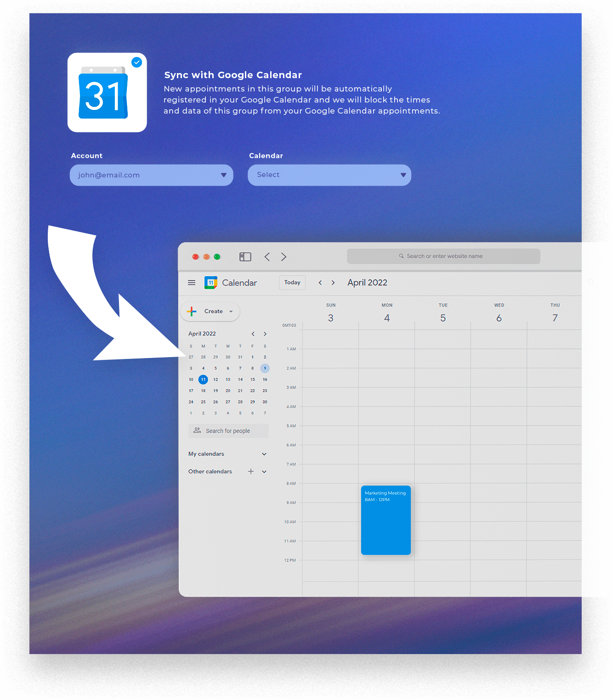Viewport: 612px width, 700px height.
Task: Go to previous month in mini calendar
Action: 253,334
